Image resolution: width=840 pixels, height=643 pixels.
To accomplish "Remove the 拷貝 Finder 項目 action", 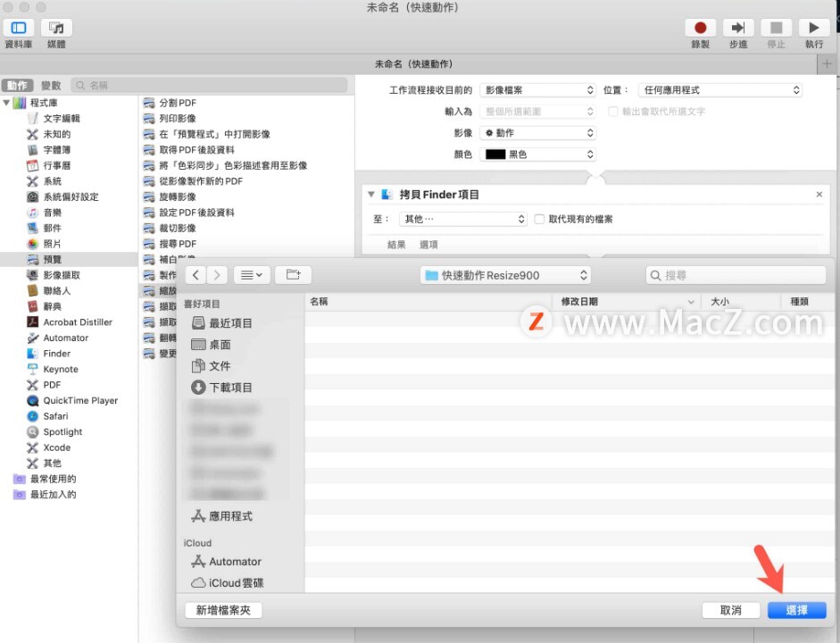I will point(819,195).
